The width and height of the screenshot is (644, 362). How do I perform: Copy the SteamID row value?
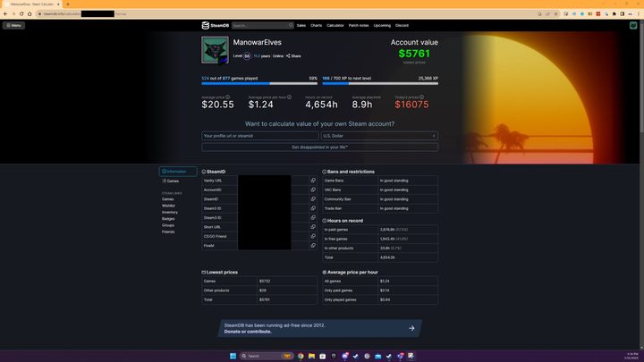[x=313, y=199]
